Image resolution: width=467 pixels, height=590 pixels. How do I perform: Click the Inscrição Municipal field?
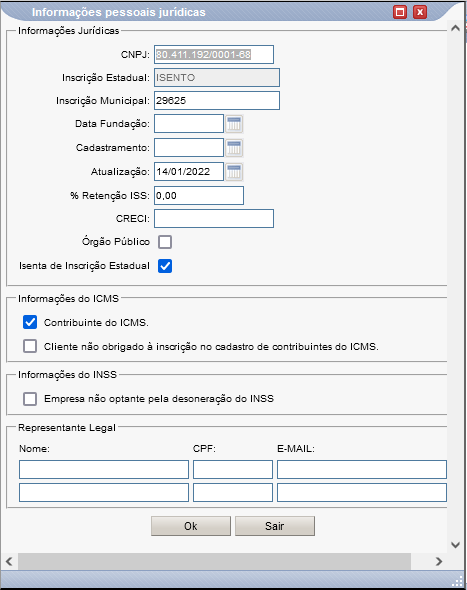[217, 100]
